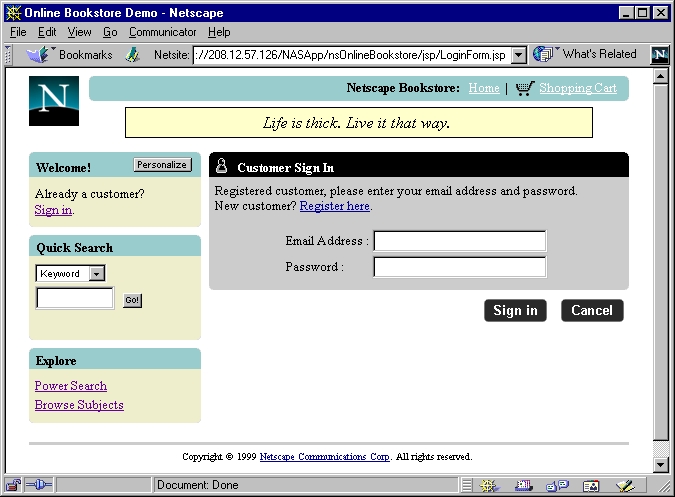675x497 pixels.
Task: Open the Communicator menu
Action: (x=163, y=32)
